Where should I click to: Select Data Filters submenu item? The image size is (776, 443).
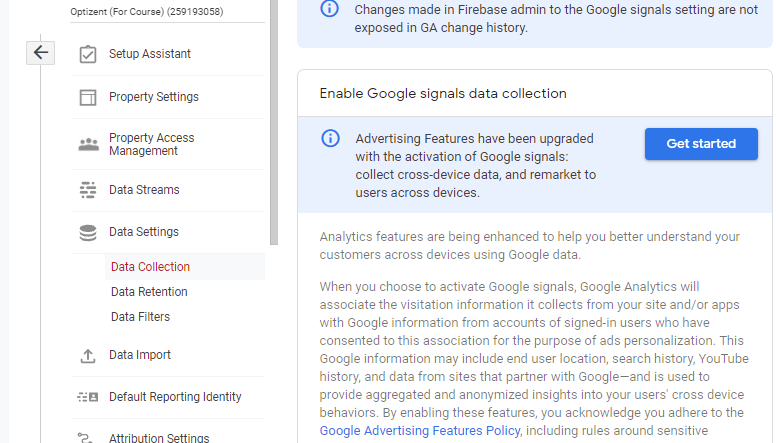point(140,317)
